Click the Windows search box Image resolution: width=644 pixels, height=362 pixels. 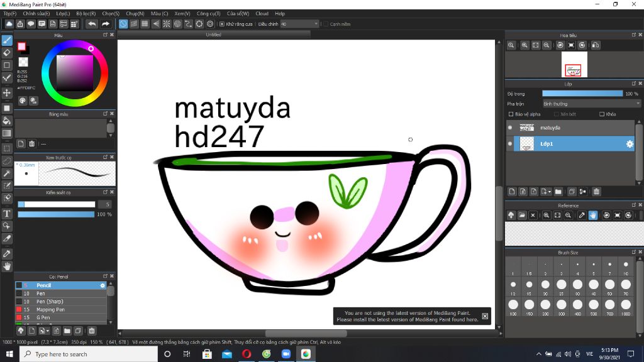coord(88,354)
